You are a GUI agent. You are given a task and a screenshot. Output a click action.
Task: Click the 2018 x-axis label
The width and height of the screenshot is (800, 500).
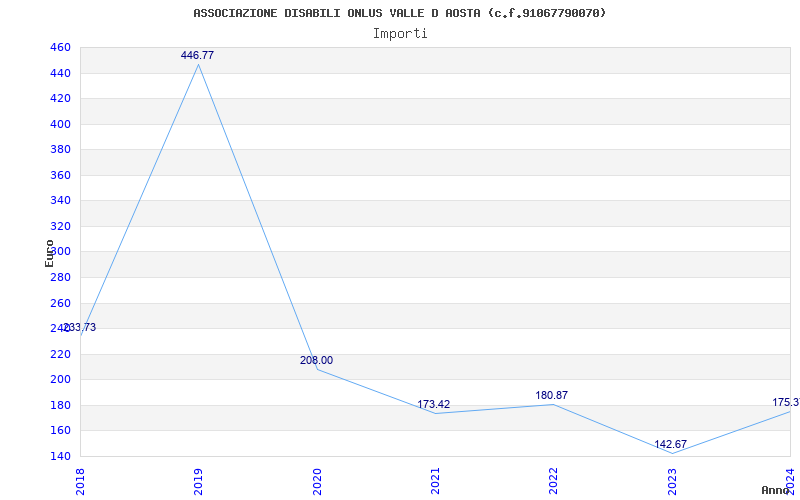click(80, 482)
